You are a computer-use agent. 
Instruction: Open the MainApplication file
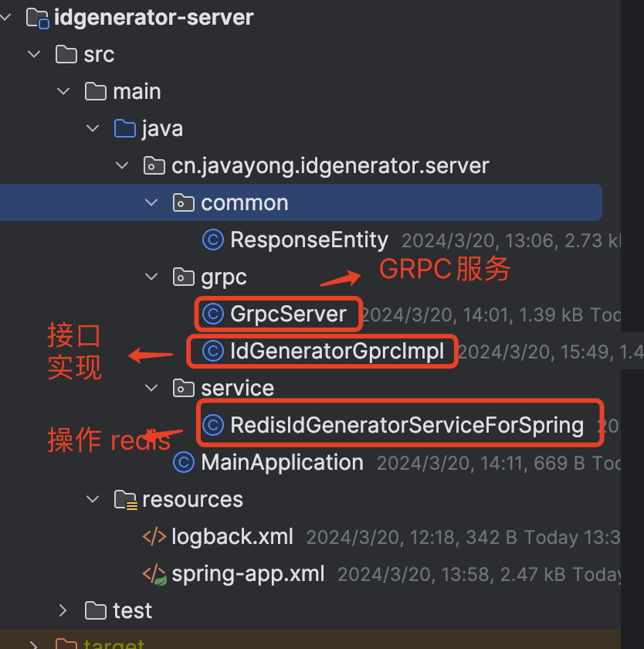point(282,462)
